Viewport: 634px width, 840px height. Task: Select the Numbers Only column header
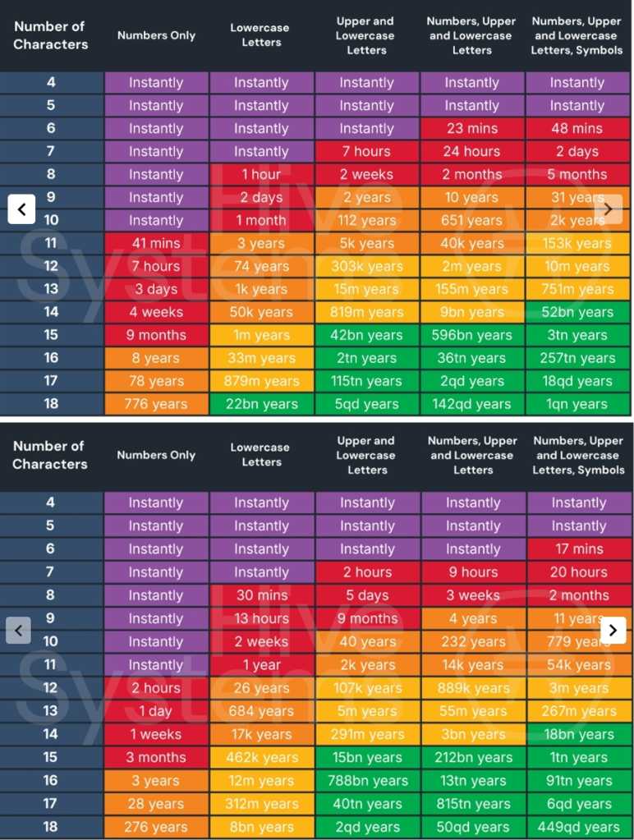[x=156, y=35]
